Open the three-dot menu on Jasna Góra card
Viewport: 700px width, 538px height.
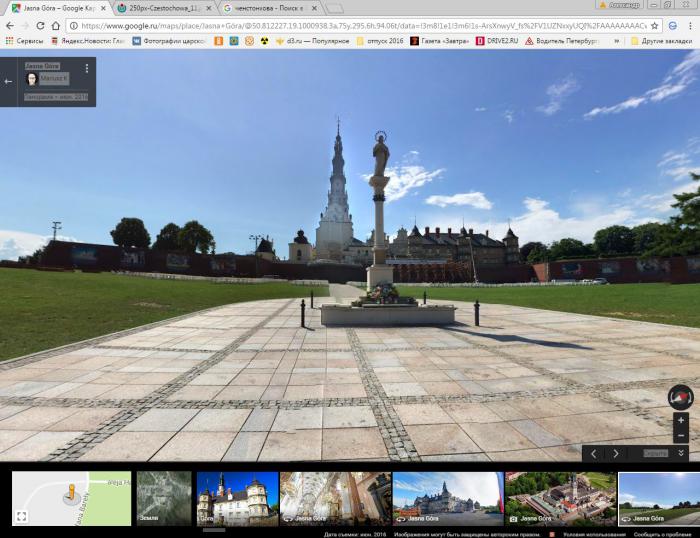click(x=87, y=69)
